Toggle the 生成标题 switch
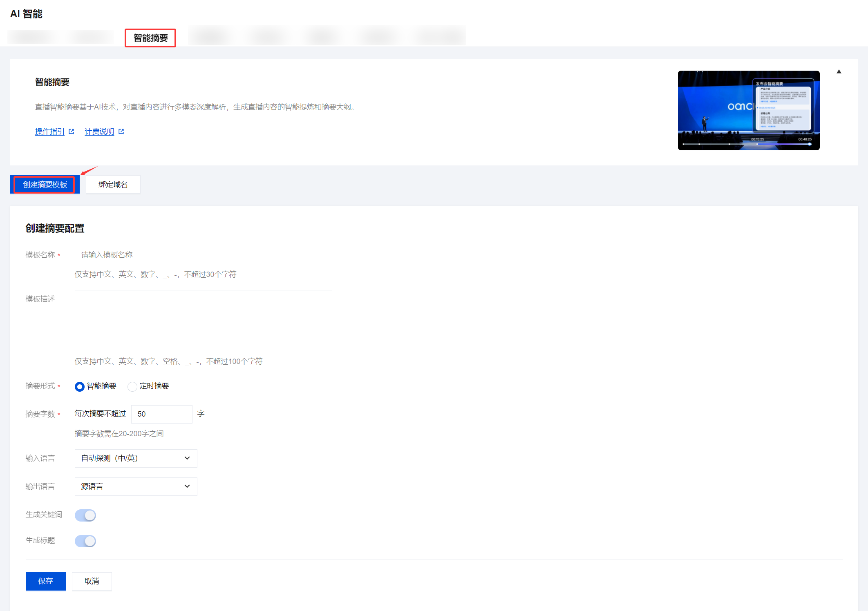Screen dimensions: 868x611 [85, 541]
